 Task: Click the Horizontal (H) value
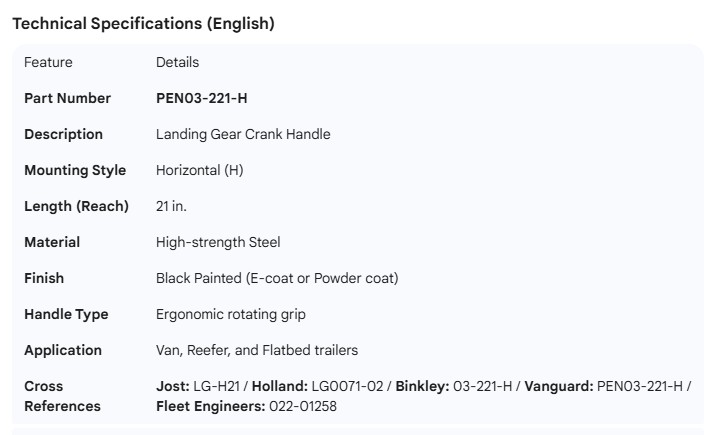(x=199, y=170)
